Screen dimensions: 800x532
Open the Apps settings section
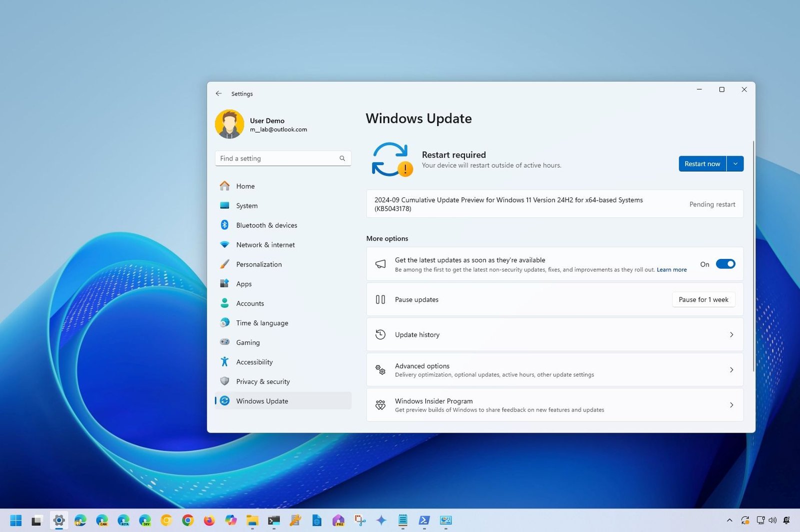tap(283, 283)
